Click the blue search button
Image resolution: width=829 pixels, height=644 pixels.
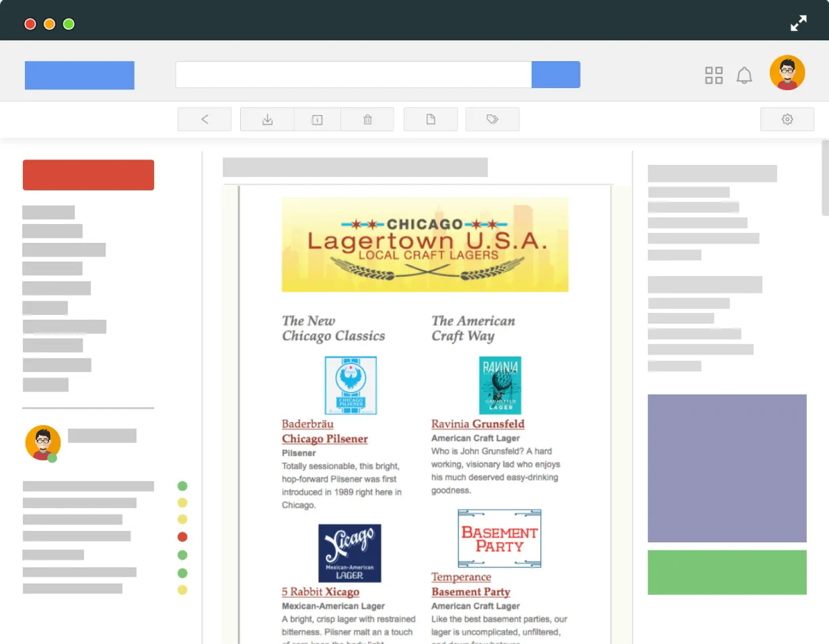[556, 75]
